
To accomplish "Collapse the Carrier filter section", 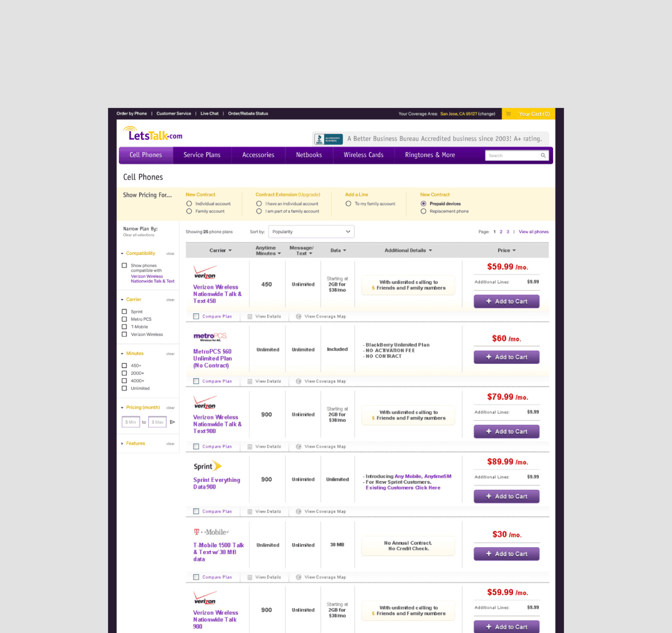I will click(x=122, y=300).
